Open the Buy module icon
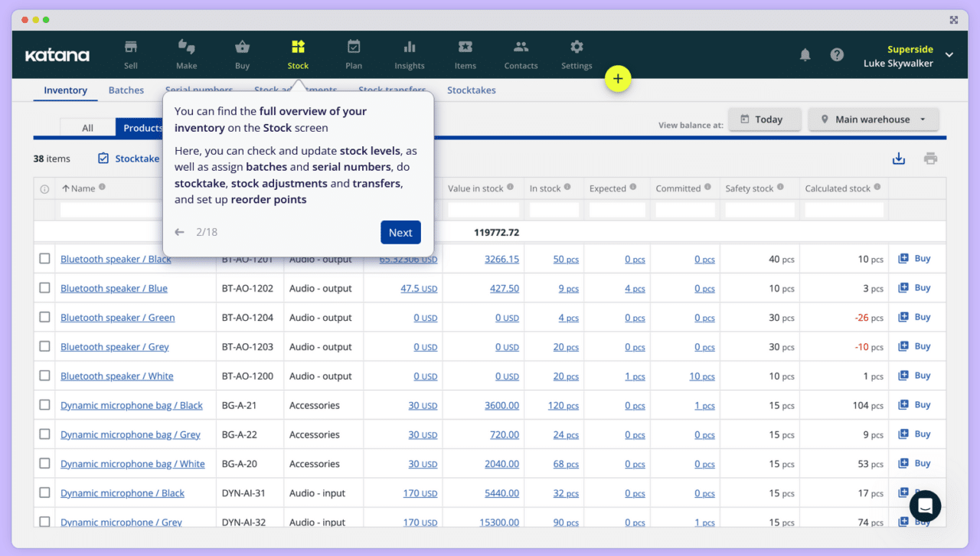Screen dimensions: 980x556 point(242,47)
